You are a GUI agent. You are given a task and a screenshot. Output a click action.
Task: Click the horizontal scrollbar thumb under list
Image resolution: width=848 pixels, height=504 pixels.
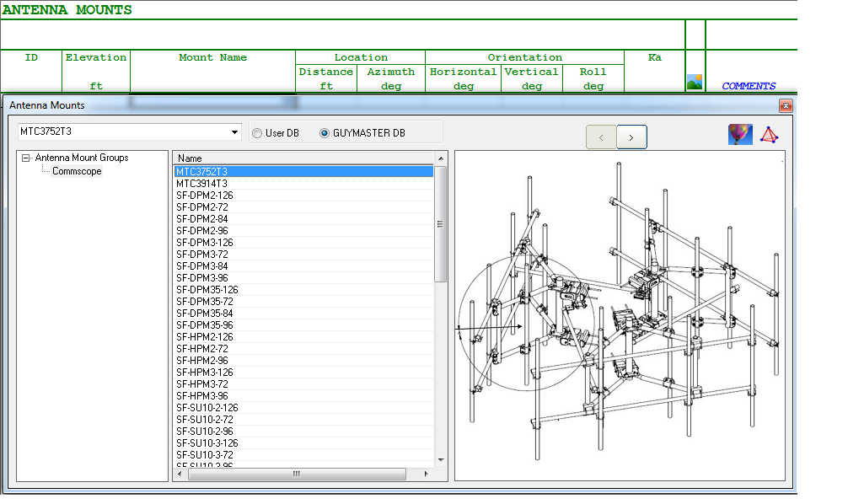click(297, 475)
